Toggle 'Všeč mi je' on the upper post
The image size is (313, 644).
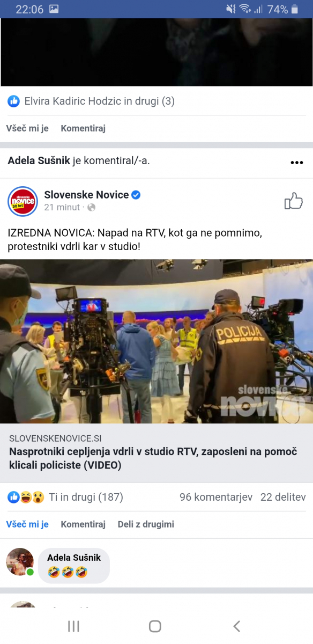(27, 128)
